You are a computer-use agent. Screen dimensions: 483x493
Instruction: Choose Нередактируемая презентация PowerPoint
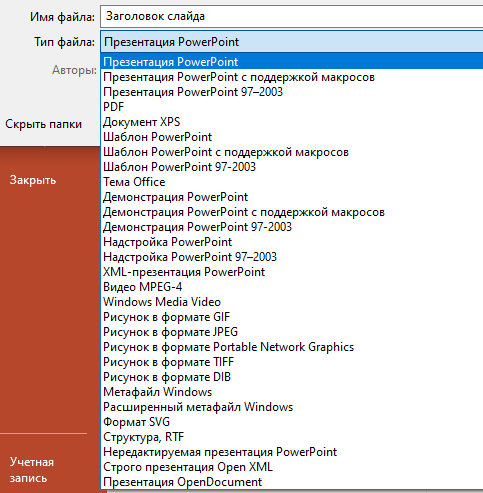[x=292, y=452]
